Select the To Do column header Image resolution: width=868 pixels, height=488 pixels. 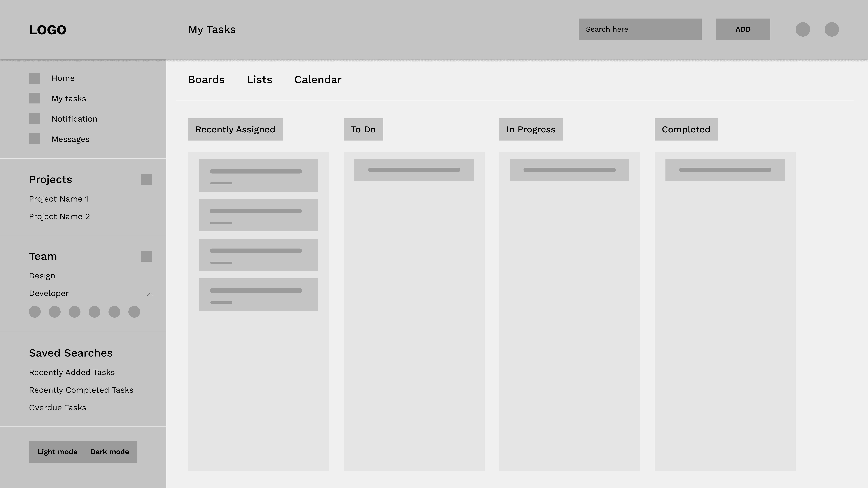tap(363, 129)
